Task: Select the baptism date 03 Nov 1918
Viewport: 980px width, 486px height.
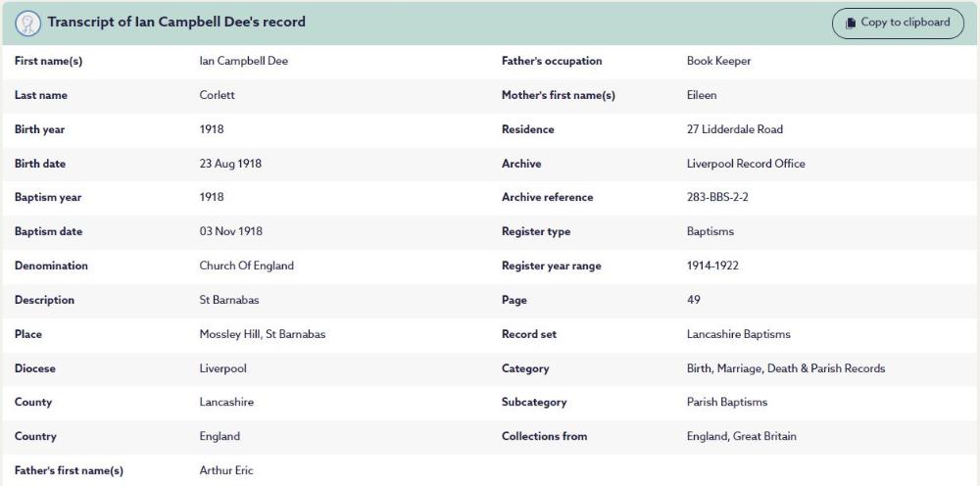Action: (x=230, y=231)
